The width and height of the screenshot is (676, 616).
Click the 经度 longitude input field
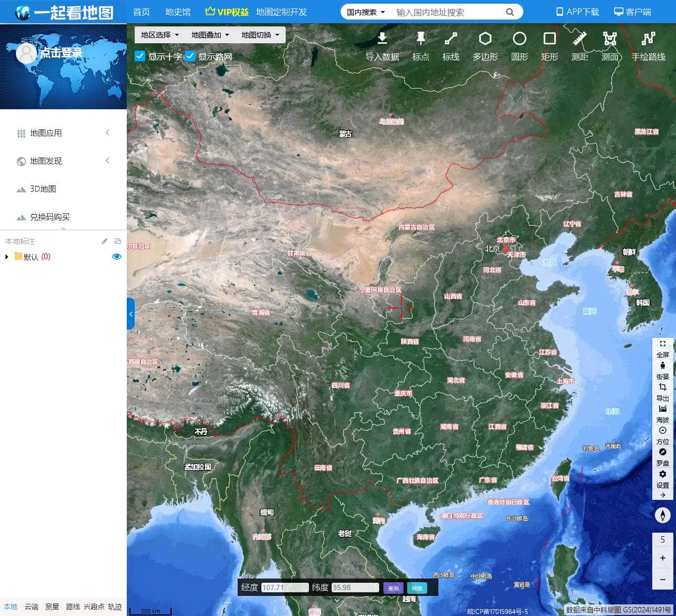click(x=285, y=587)
